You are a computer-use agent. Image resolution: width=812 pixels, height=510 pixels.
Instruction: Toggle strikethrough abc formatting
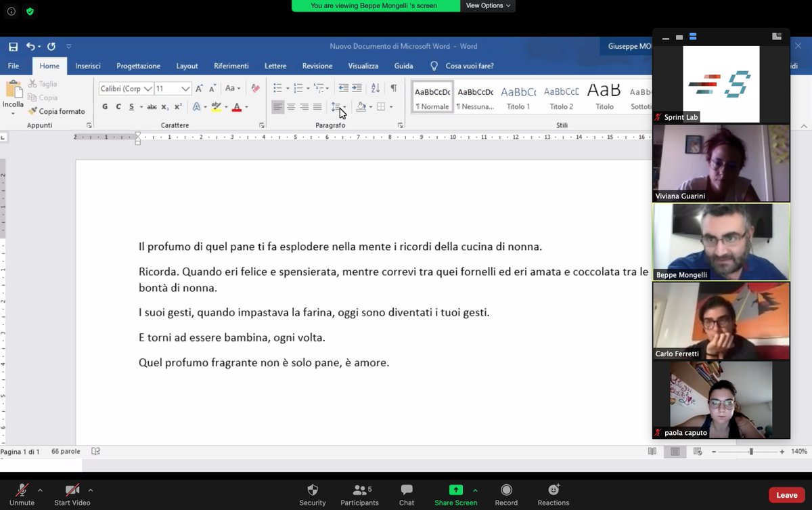pos(152,107)
